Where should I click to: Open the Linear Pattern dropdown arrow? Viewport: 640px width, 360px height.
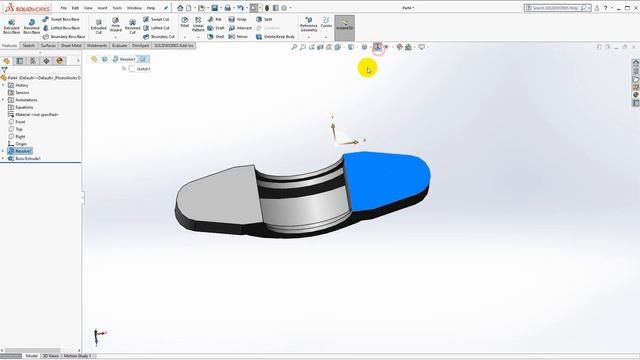click(x=198, y=37)
